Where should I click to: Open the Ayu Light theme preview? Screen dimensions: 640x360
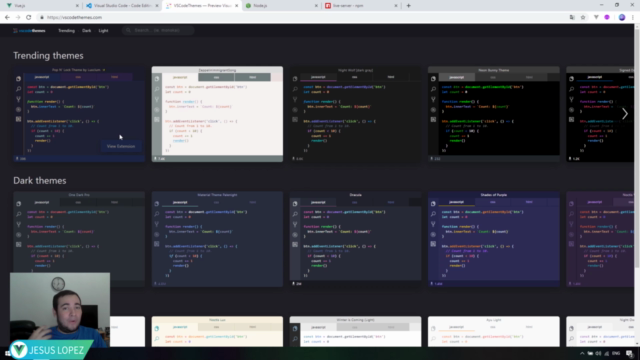[493, 332]
